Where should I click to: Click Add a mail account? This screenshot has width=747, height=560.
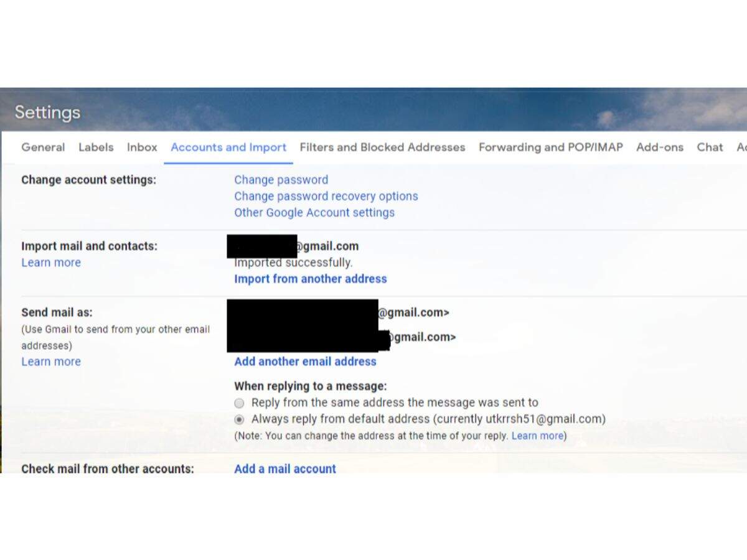[284, 469]
